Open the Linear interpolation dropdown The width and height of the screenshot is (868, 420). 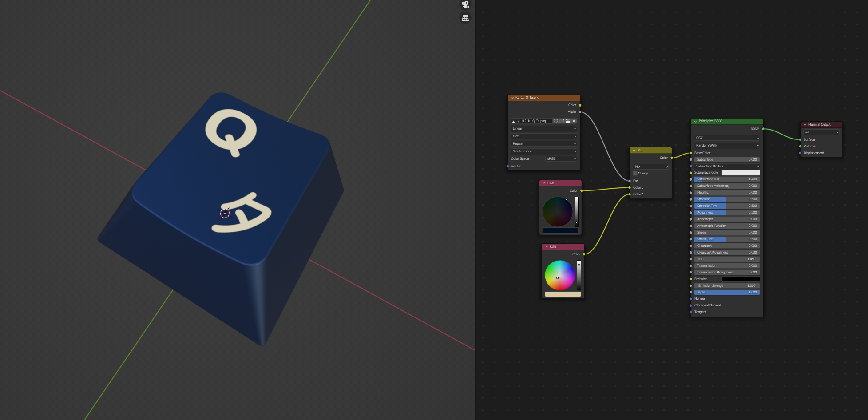click(544, 129)
